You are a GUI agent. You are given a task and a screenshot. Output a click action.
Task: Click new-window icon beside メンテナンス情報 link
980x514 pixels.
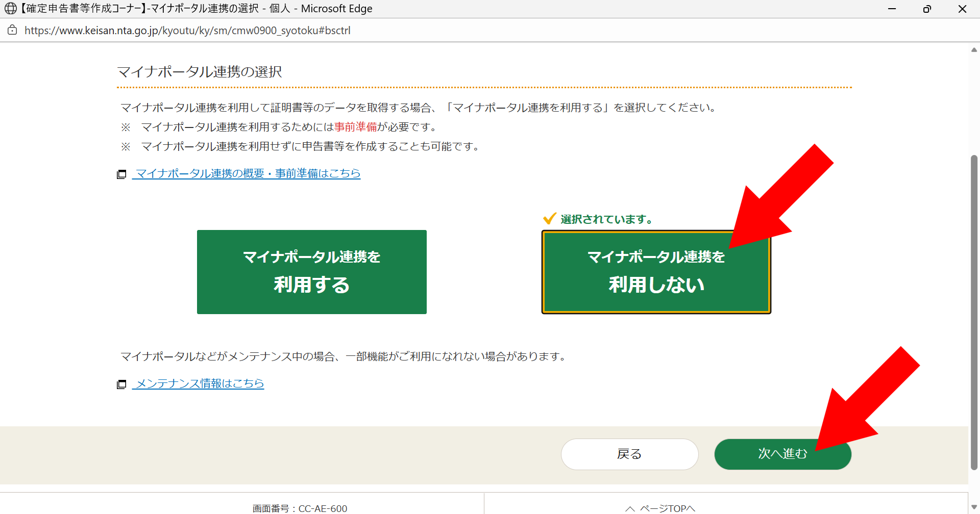[x=121, y=384]
